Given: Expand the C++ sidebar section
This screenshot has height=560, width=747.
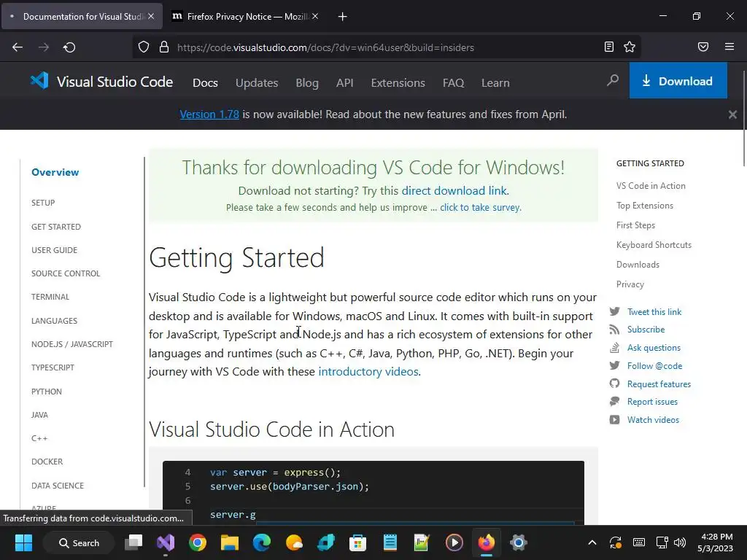Looking at the screenshot, I should click(x=39, y=438).
